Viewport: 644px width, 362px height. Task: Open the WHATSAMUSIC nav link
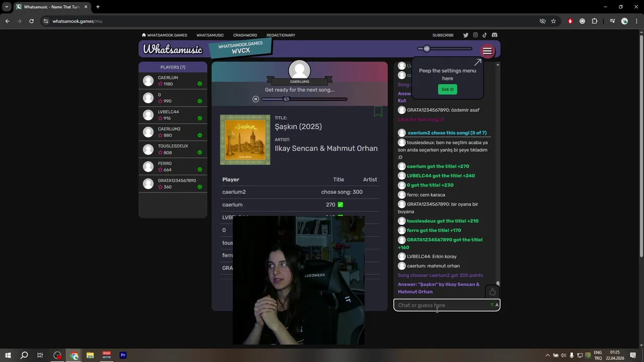210,35
